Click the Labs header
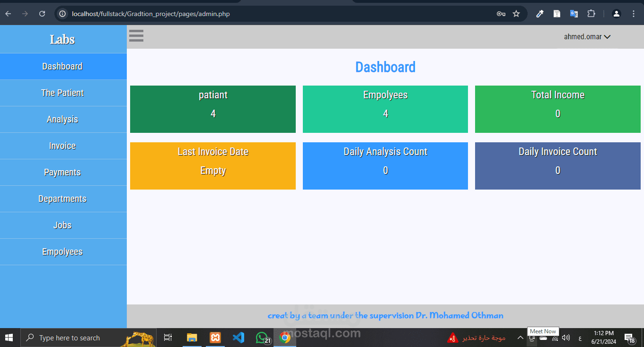Image resolution: width=644 pixels, height=347 pixels. (62, 39)
